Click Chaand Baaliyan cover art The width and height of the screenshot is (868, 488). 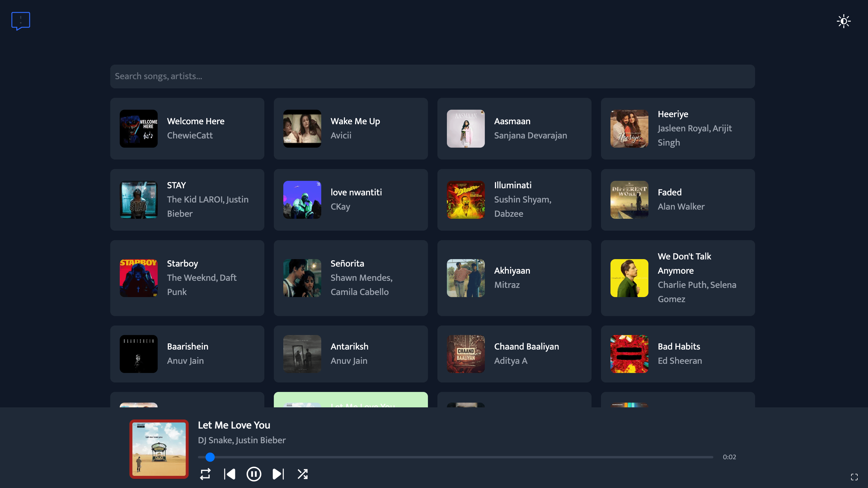(465, 353)
